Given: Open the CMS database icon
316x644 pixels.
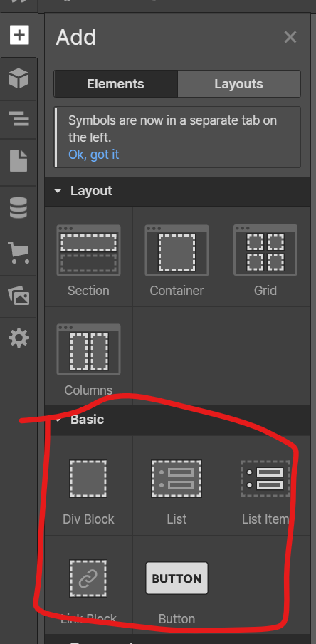Looking at the screenshot, I should point(19,208).
